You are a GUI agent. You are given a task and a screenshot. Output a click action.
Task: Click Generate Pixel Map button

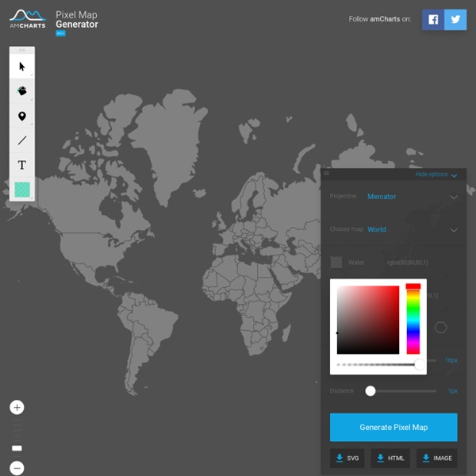(x=393, y=427)
